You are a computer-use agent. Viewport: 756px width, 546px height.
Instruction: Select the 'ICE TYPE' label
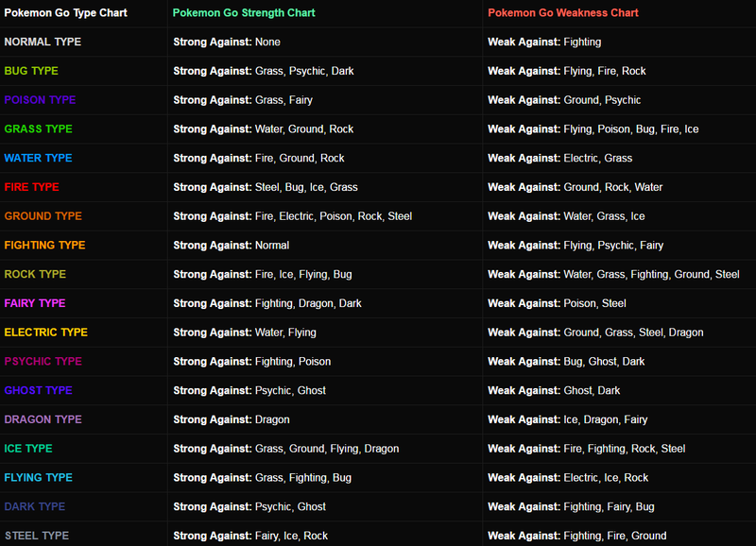(x=28, y=449)
